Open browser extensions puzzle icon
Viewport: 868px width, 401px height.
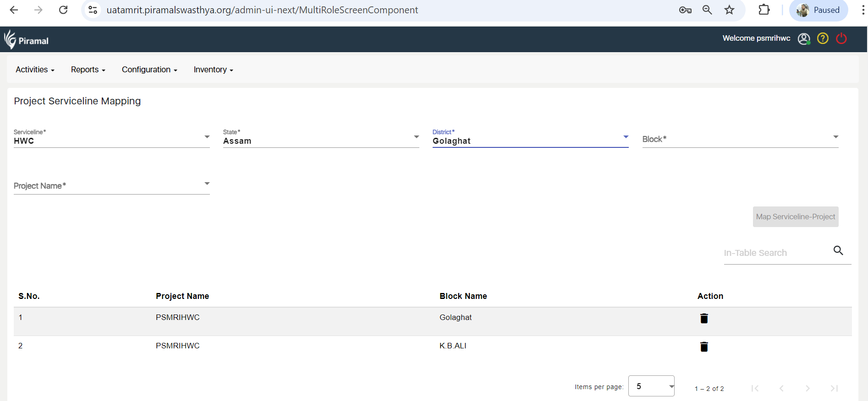764,10
